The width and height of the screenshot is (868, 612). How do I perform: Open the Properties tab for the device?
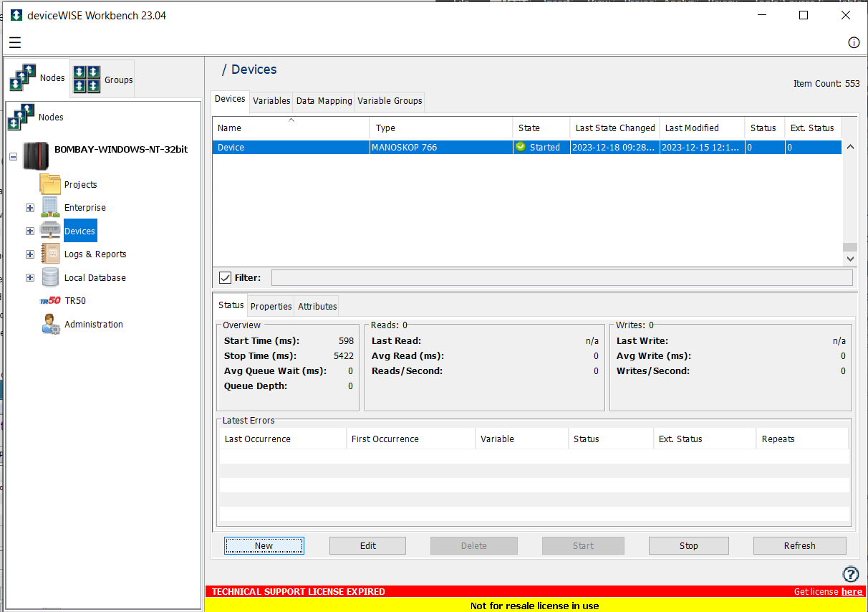click(271, 305)
